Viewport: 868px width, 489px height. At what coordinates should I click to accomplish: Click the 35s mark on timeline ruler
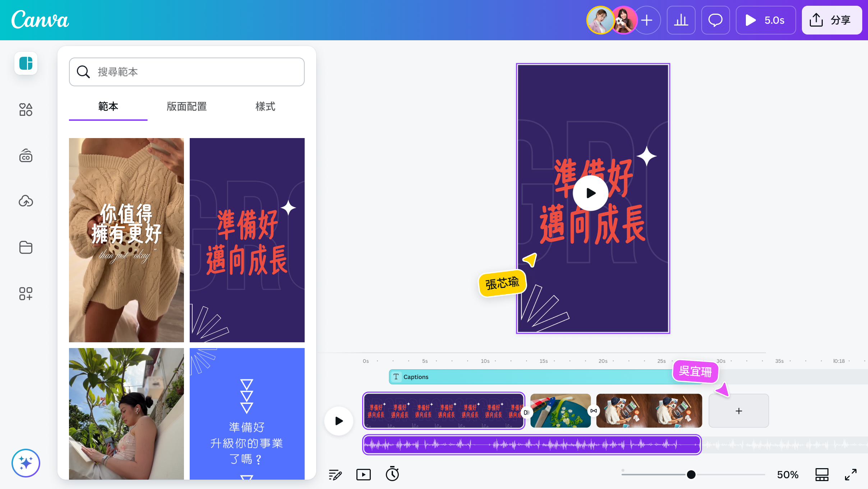click(x=779, y=361)
